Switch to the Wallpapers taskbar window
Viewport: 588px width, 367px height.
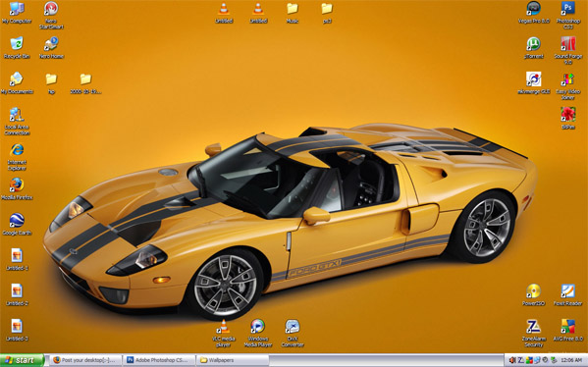233,360
